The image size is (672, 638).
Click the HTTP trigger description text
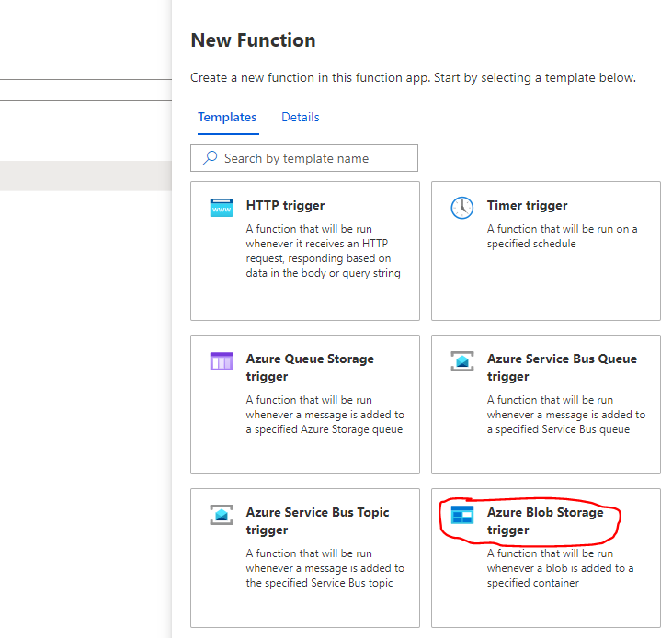(x=324, y=251)
